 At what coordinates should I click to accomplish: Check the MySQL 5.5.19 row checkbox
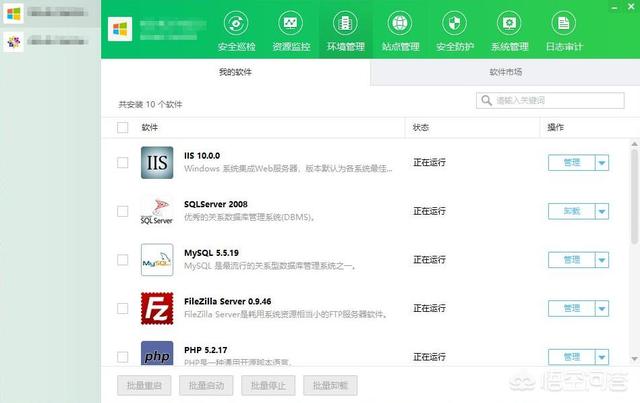tap(122, 260)
